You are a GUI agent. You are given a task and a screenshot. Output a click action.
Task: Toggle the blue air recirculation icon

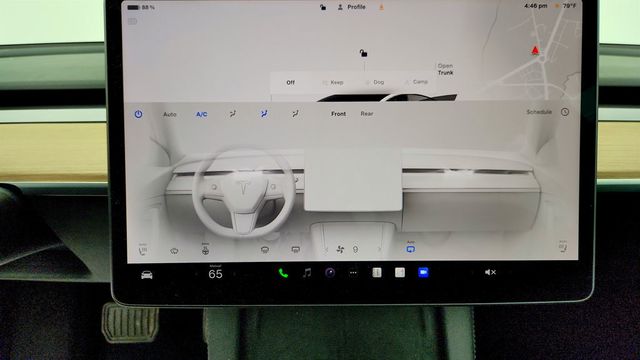[411, 248]
